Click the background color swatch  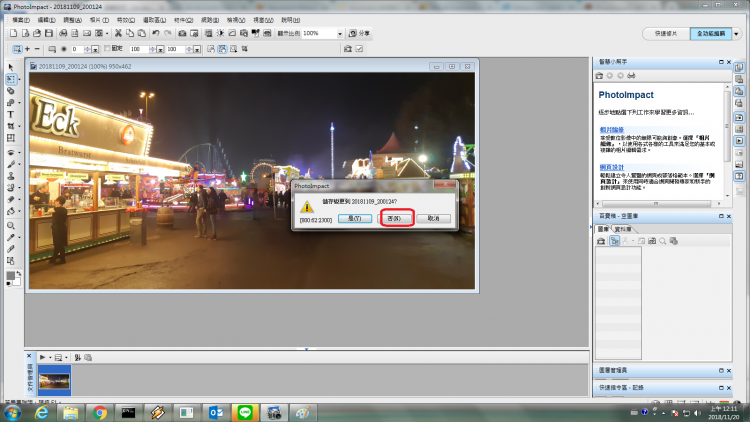(x=17, y=281)
